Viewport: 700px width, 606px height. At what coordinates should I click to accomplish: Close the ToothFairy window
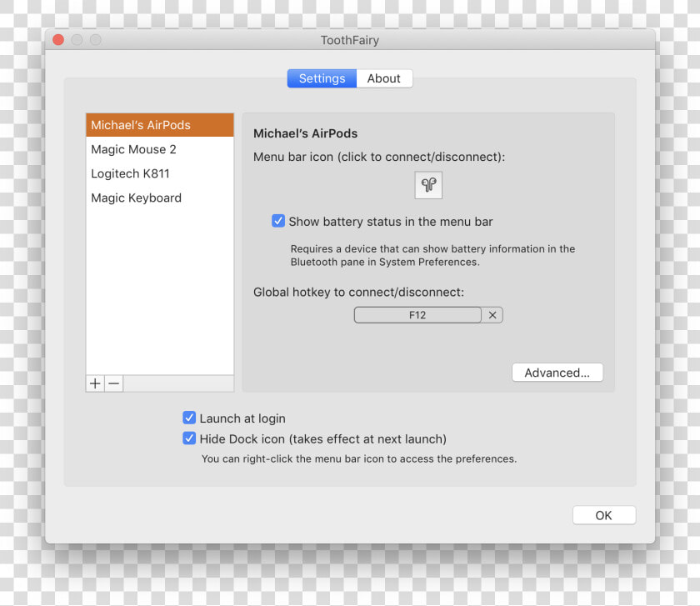point(58,40)
